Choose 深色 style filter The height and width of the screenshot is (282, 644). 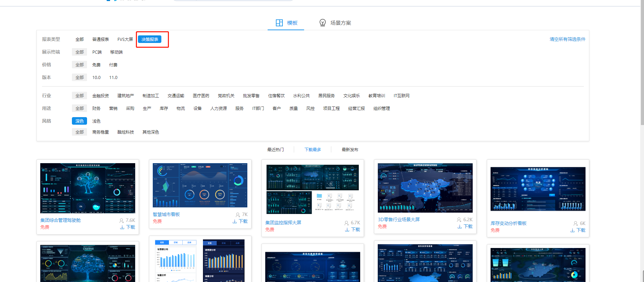point(79,121)
